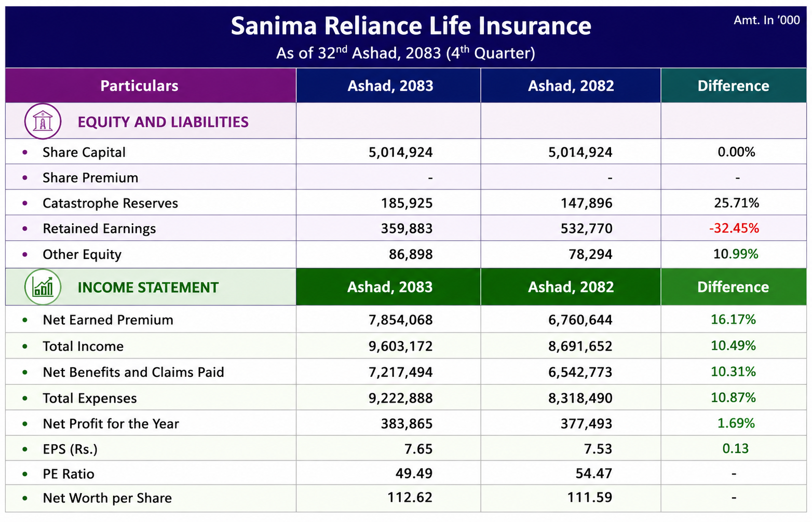Click the green Difference header in Income Statement
The height and width of the screenshot is (522, 812).
733,287
